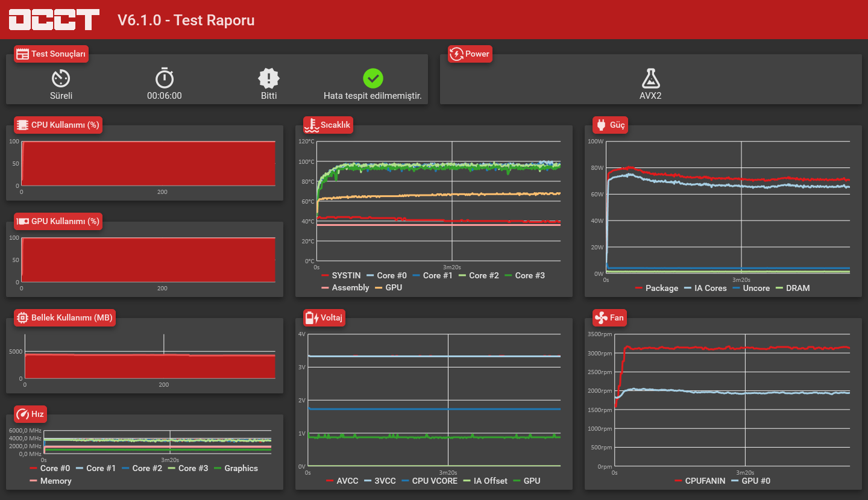Click the Fan panel fan icon
868x500 pixels.
coord(601,317)
